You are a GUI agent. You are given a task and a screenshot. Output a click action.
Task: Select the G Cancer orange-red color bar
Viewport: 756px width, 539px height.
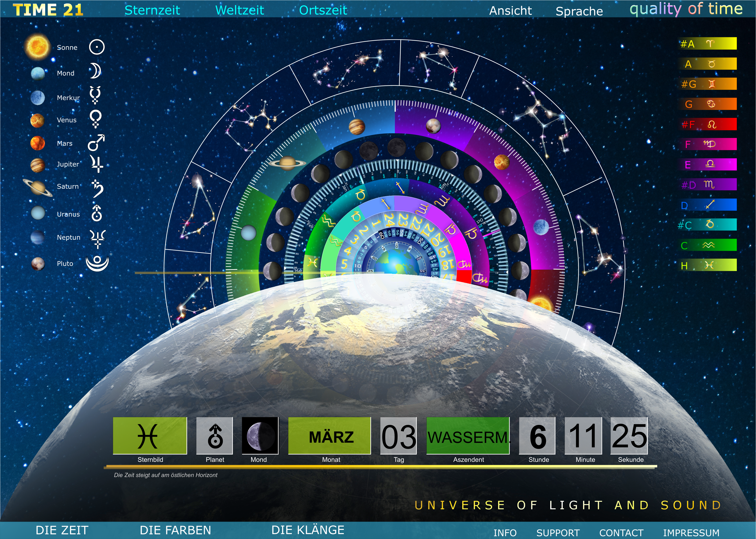[707, 104]
